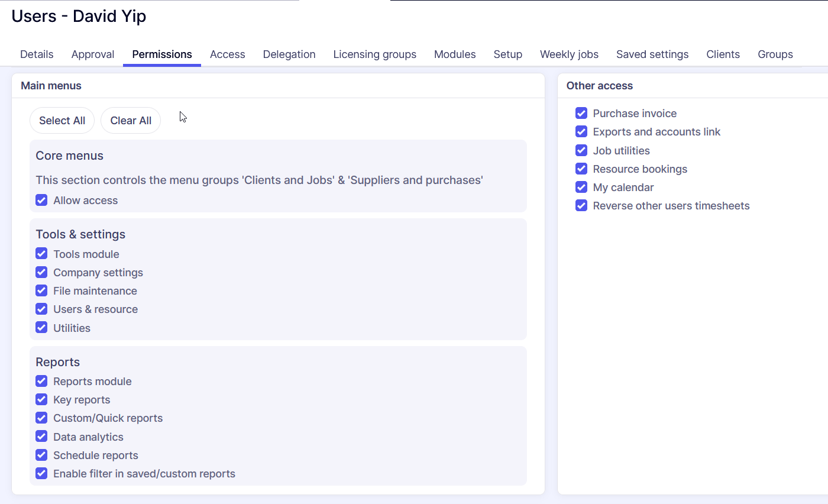
Task: Toggle Schedule reports checkbox
Action: click(x=41, y=455)
